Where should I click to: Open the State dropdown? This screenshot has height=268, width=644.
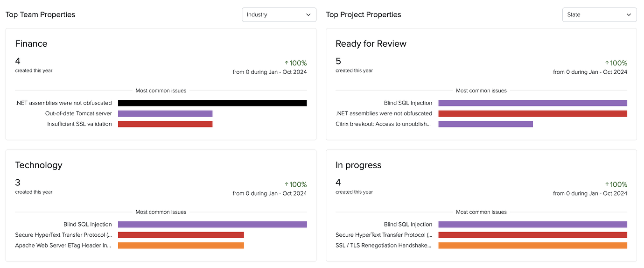click(599, 14)
